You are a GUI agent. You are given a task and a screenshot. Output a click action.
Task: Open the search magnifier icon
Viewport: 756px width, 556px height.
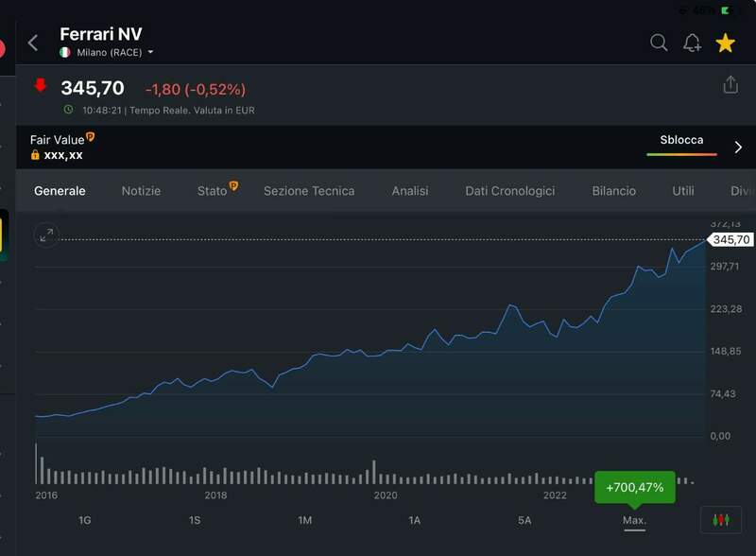[x=659, y=43]
